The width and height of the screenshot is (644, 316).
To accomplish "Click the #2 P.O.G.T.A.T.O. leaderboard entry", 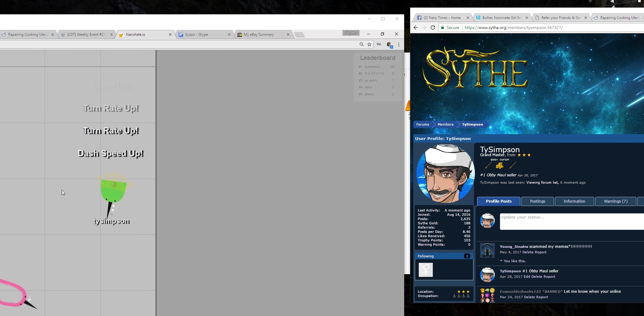I will 377,73.
